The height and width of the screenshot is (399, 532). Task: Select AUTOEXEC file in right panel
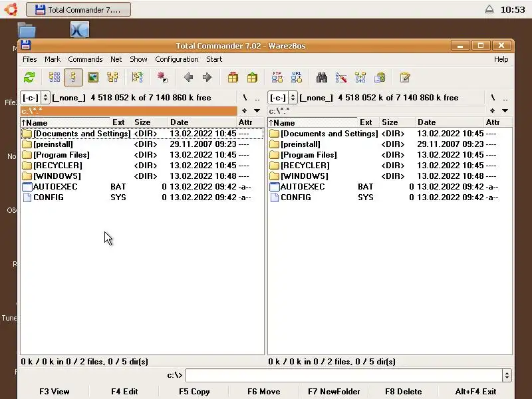pyautogui.click(x=390, y=187)
